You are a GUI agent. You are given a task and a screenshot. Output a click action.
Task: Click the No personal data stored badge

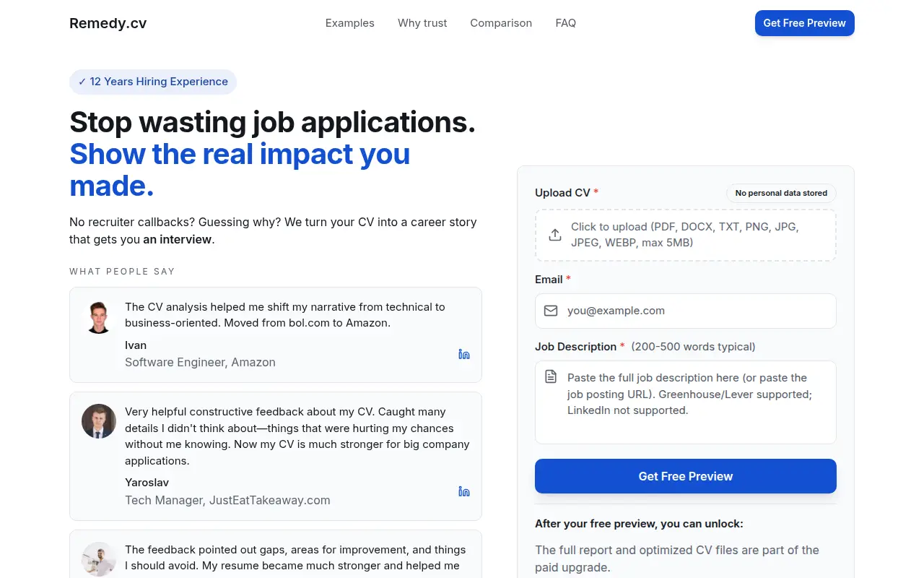tap(781, 193)
